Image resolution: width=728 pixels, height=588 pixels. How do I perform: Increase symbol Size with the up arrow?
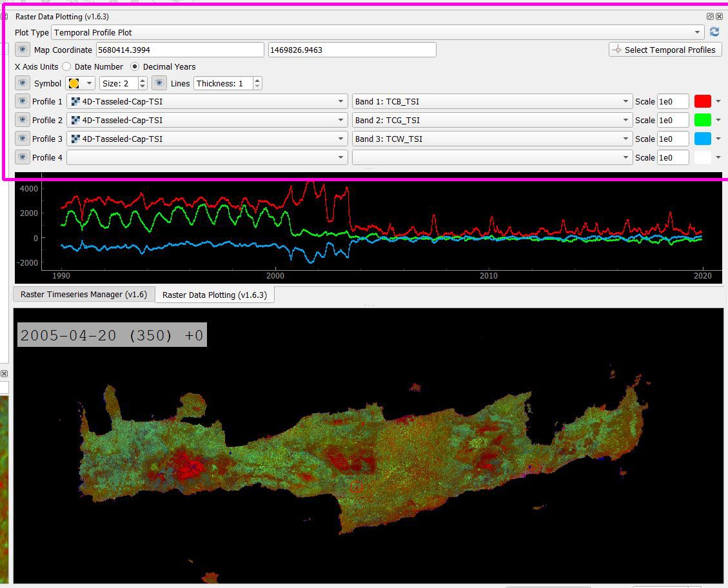pyautogui.click(x=142, y=80)
